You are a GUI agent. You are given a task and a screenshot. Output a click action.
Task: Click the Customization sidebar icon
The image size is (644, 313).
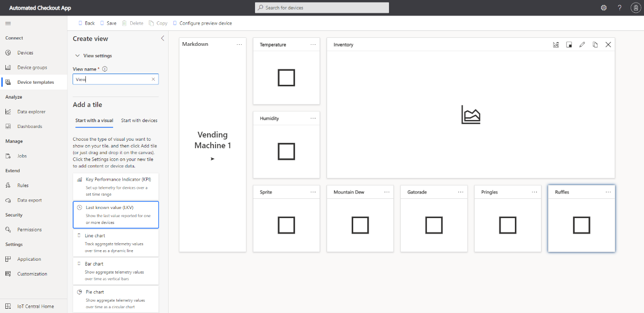coord(8,274)
